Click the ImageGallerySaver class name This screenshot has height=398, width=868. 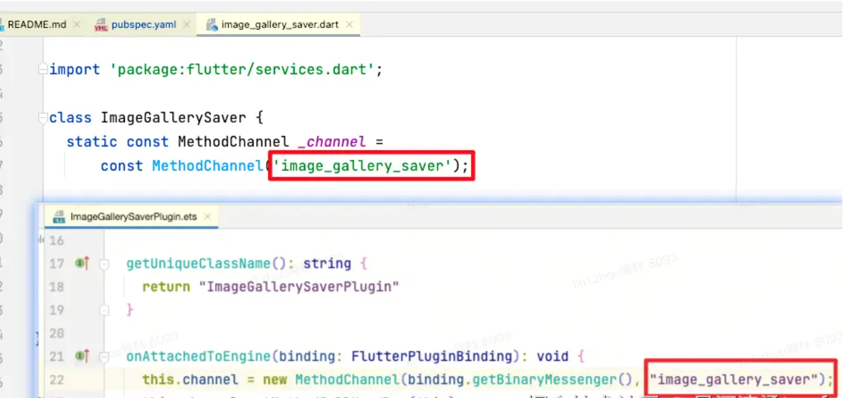[173, 118]
